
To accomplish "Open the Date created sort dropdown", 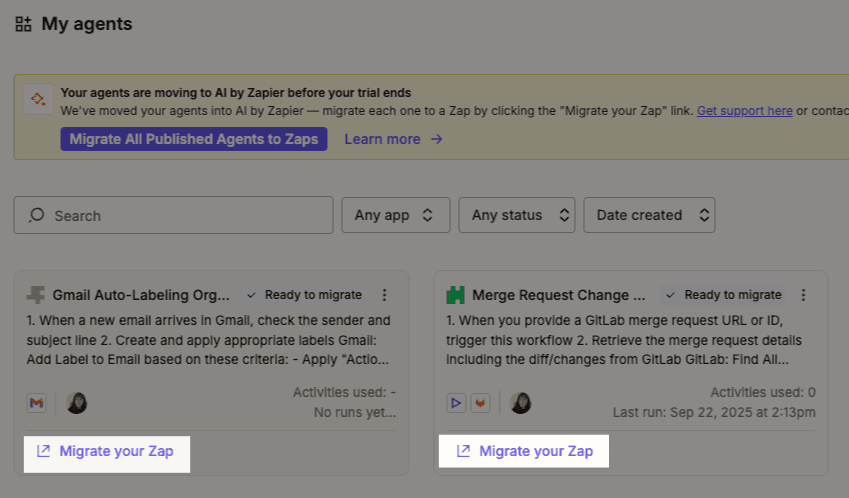I will coord(649,215).
